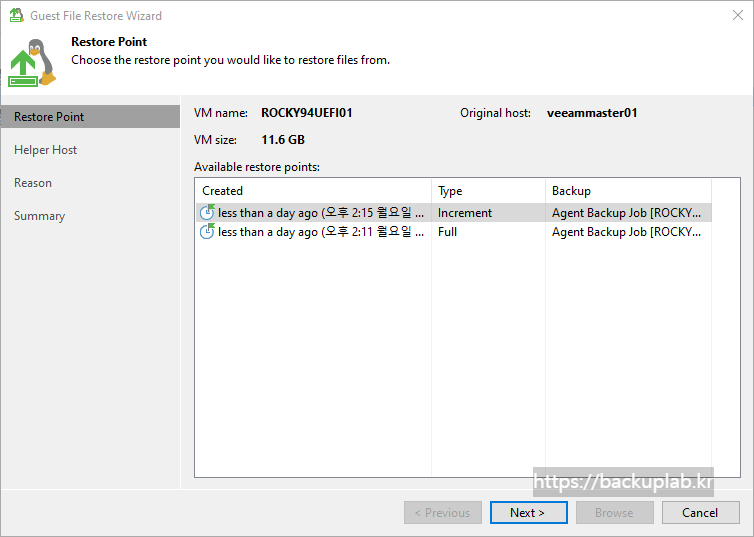Click the Guest File Restore Wizard title icon
Image resolution: width=754 pixels, height=537 pixels.
(x=16, y=15)
